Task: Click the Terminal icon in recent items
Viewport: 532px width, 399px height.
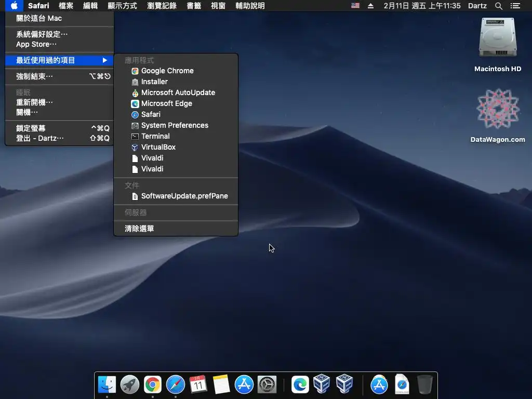Action: 135,137
